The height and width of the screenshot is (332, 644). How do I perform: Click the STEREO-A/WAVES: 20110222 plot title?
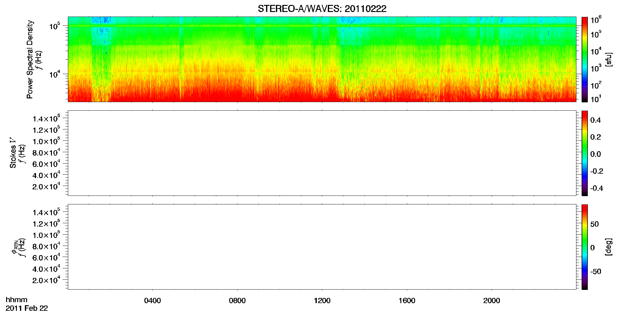point(322,9)
